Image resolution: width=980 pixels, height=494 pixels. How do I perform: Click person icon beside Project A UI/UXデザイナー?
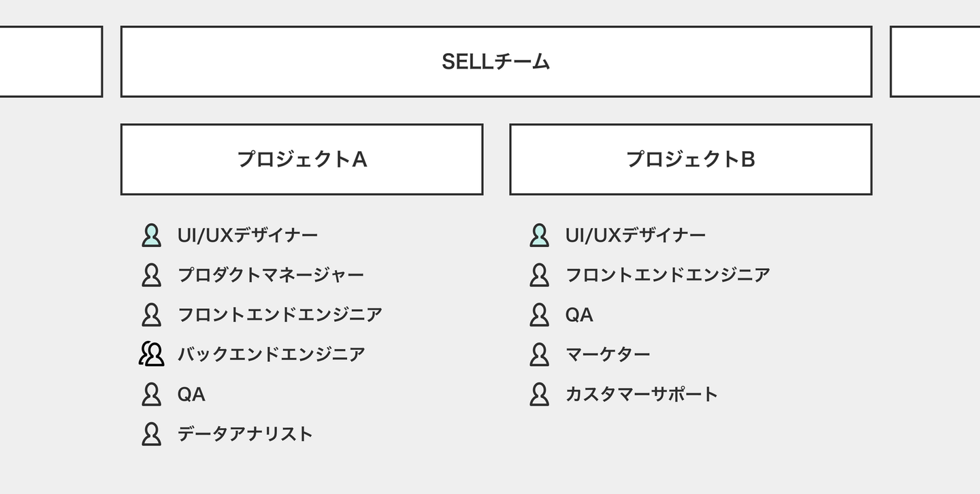pyautogui.click(x=151, y=235)
